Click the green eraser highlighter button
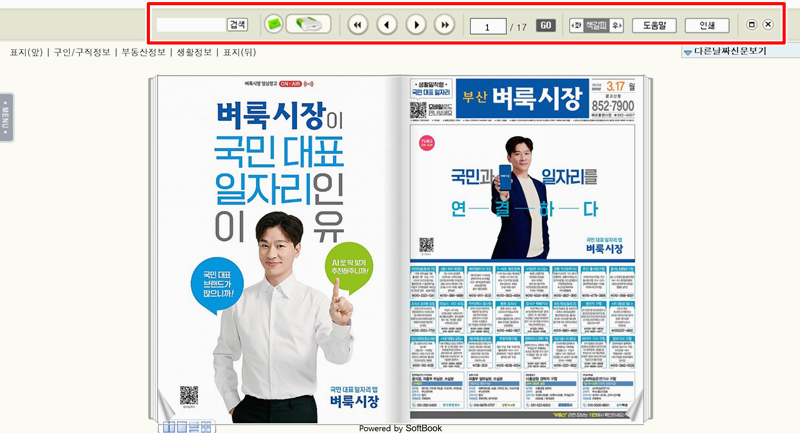 pyautogui.click(x=308, y=24)
